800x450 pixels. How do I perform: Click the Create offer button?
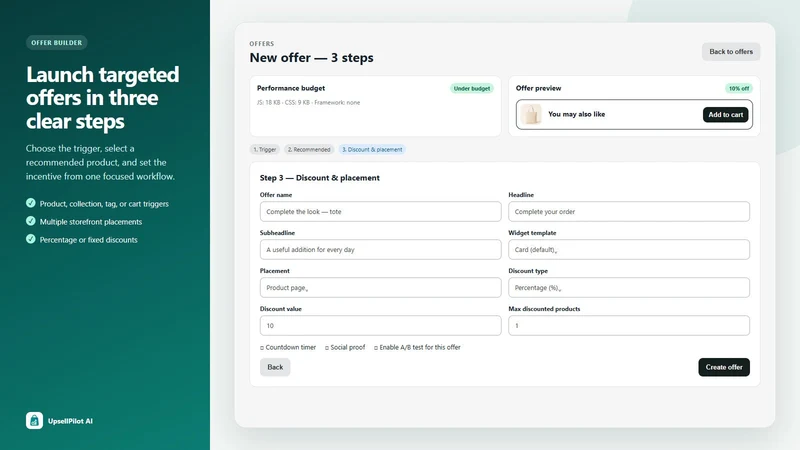[x=723, y=367]
